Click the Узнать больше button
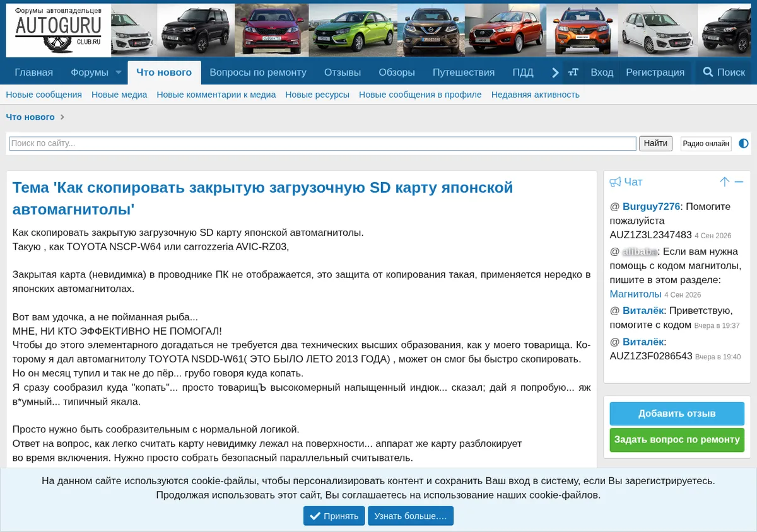This screenshot has height=532, width=757. [x=411, y=516]
